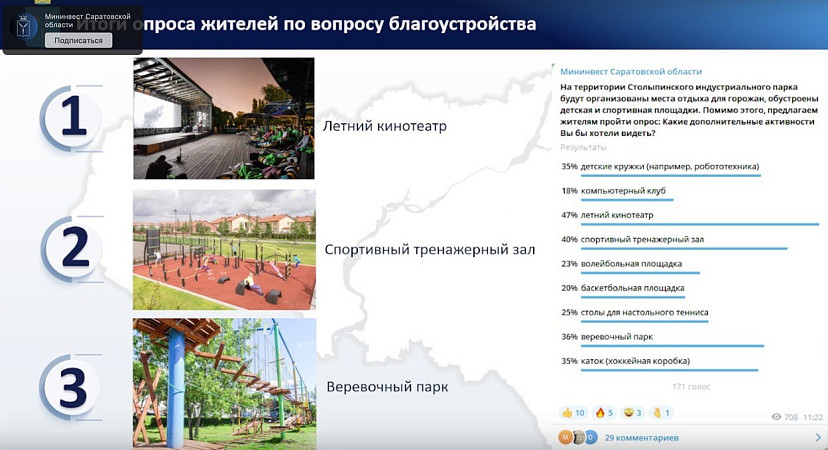Click the Мининвест Саратовской области post header
Screen dimensions: 828x450
631,71
